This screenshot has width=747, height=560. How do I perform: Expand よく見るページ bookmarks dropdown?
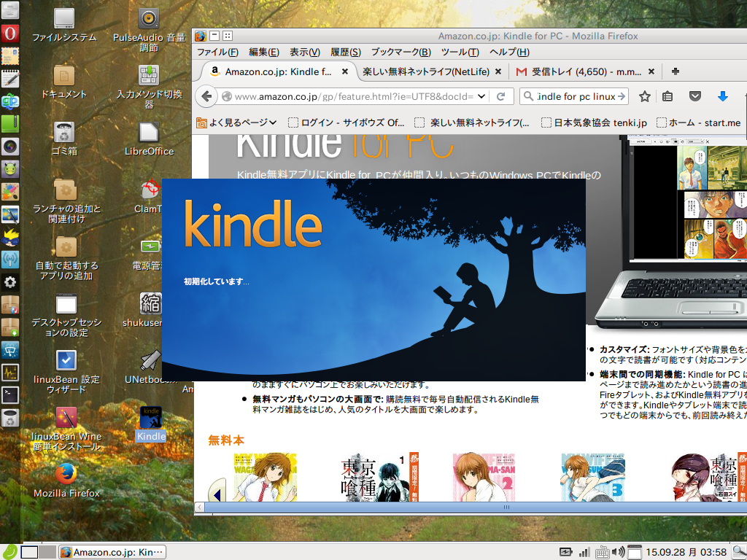[236, 122]
